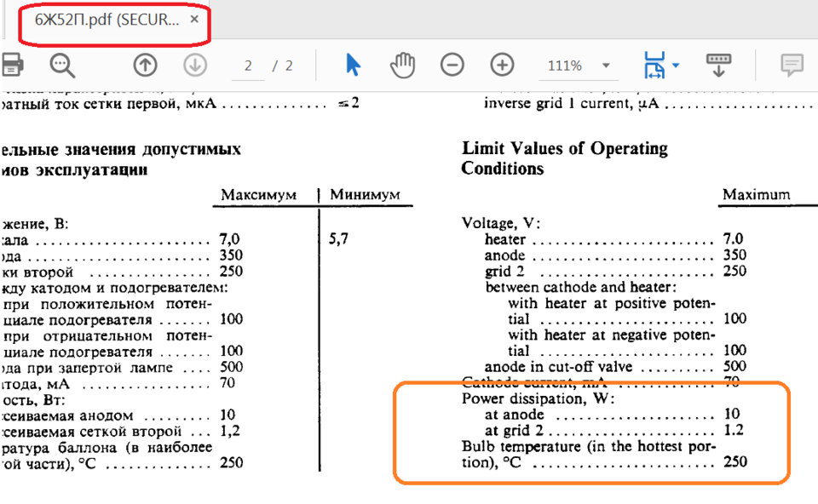Screen dimensions: 818x504
Task: Click the current page number field
Action: pyautogui.click(x=248, y=66)
